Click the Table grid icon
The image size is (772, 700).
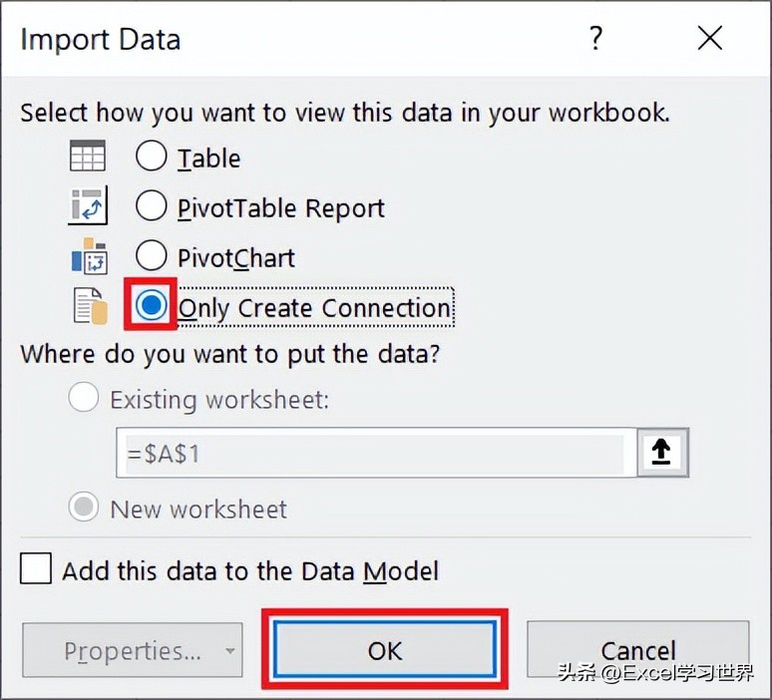point(88,156)
